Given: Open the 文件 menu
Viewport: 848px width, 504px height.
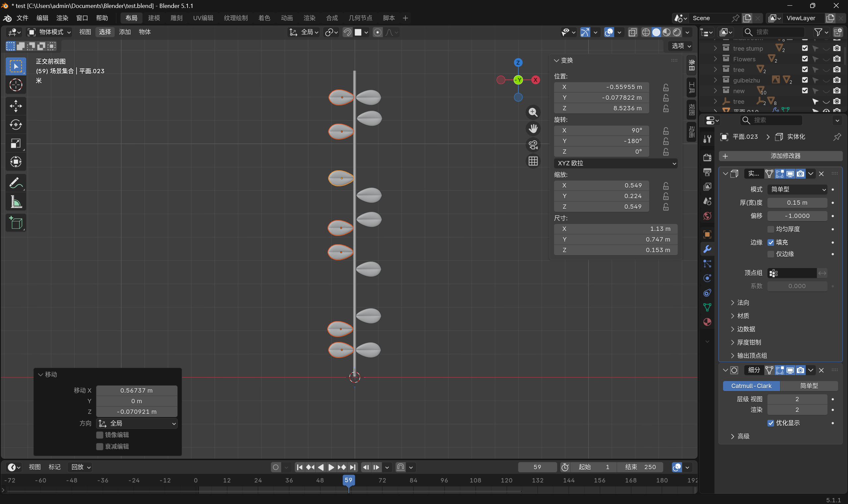Looking at the screenshot, I should click(23, 18).
